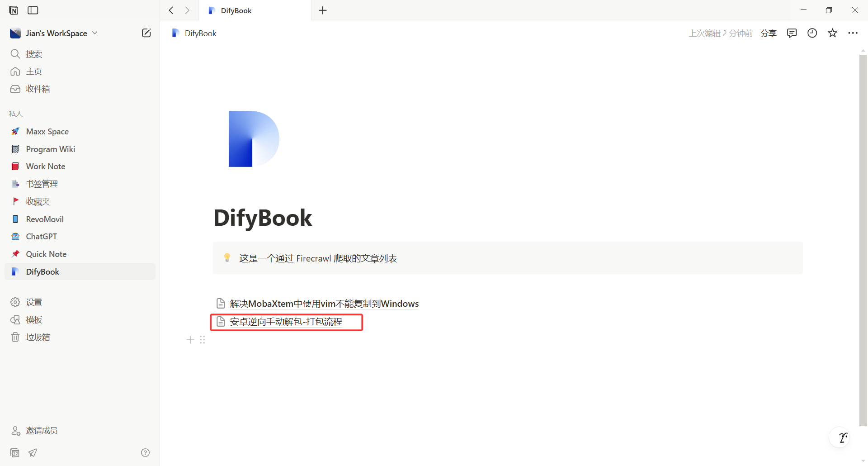Click 邀请成员 invite members
The image size is (868, 466).
pos(80,430)
